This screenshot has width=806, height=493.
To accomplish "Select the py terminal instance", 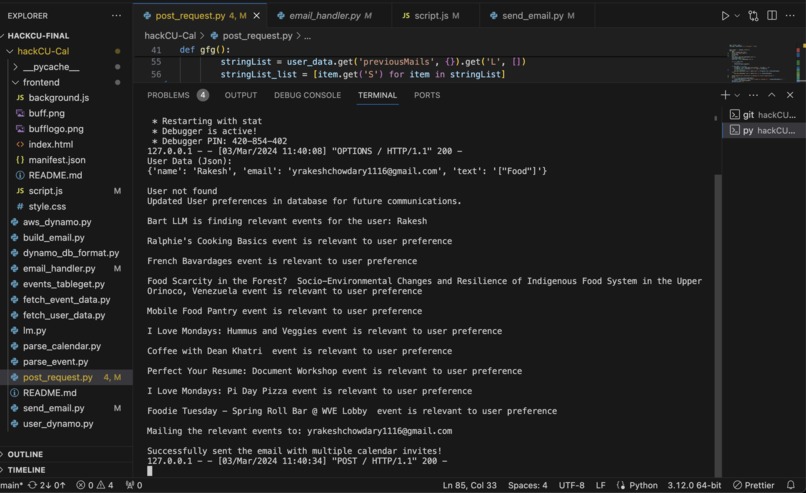I will point(763,130).
